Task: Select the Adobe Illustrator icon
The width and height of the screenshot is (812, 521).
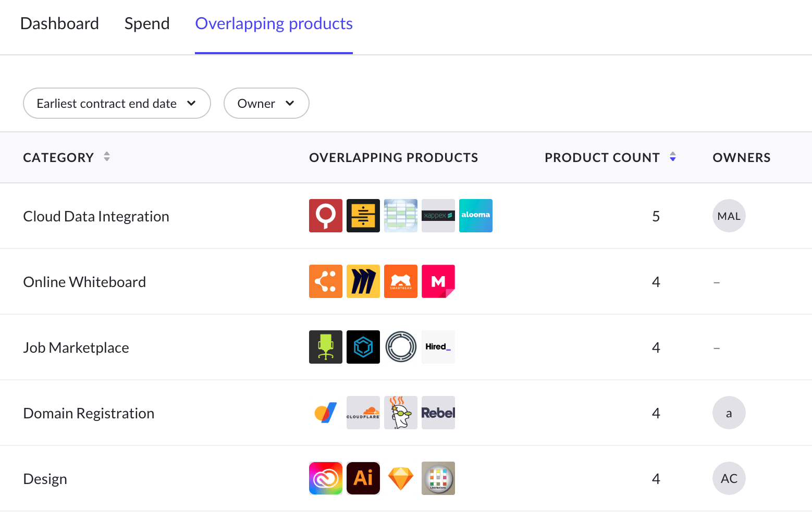Action: coord(363,478)
